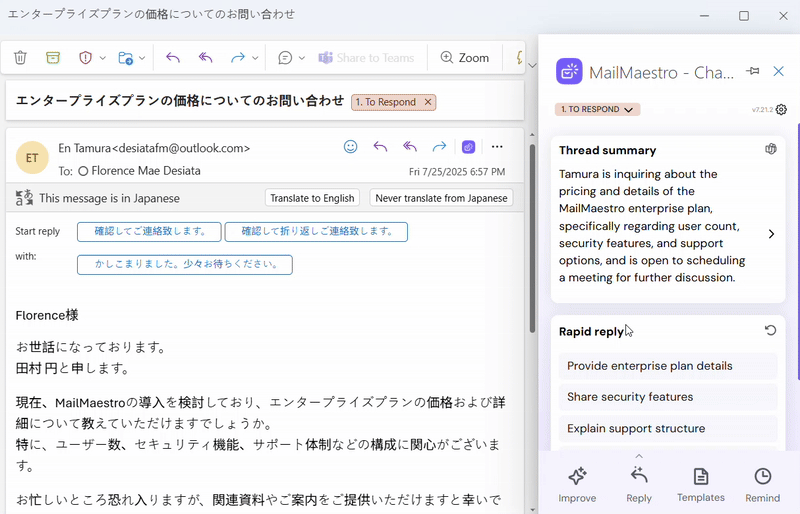Reply all from the top toolbar
Screen dimensions: 800x514
click(x=206, y=58)
